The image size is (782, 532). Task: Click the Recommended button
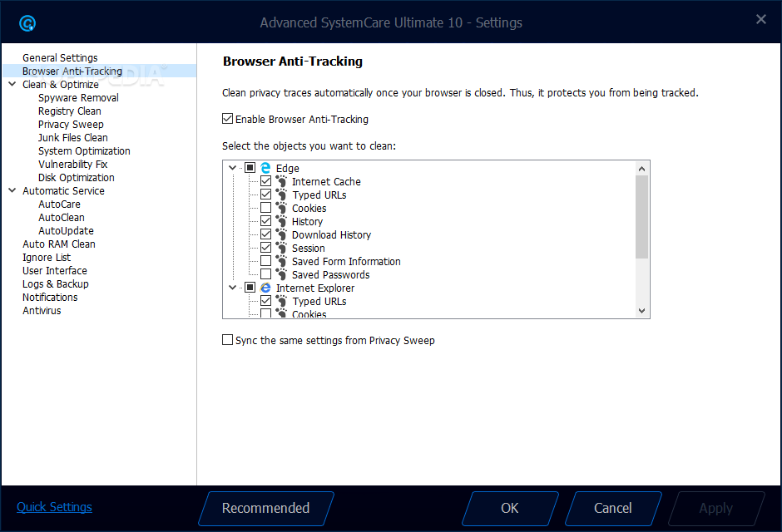[x=266, y=508]
